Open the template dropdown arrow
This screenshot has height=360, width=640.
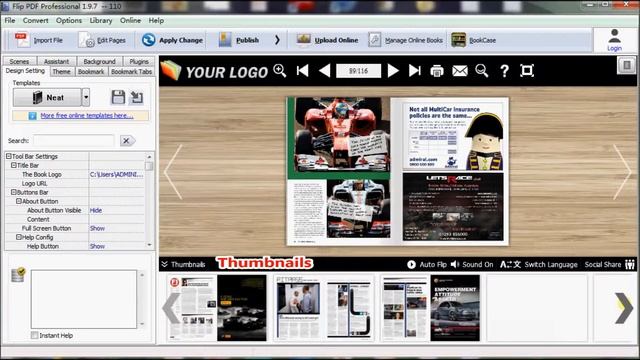[86, 98]
